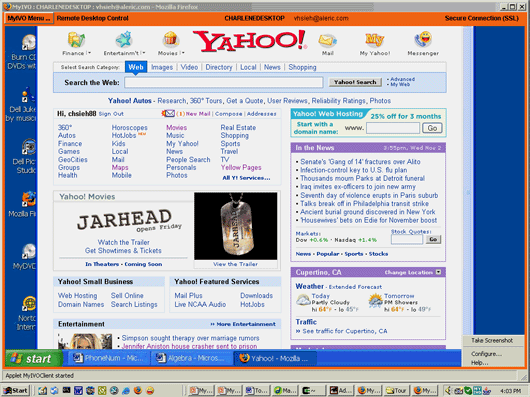
Task: Select the Video search tab
Action: tap(189, 67)
